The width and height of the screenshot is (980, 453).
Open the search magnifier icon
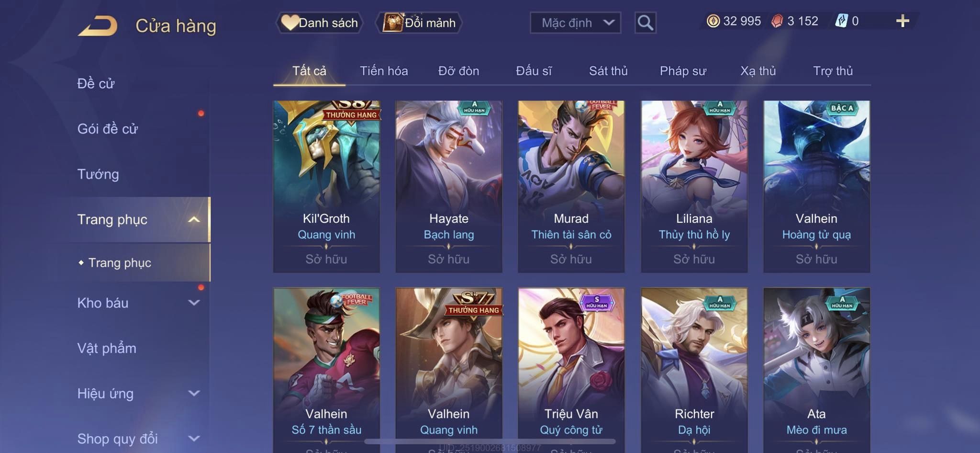coord(645,23)
